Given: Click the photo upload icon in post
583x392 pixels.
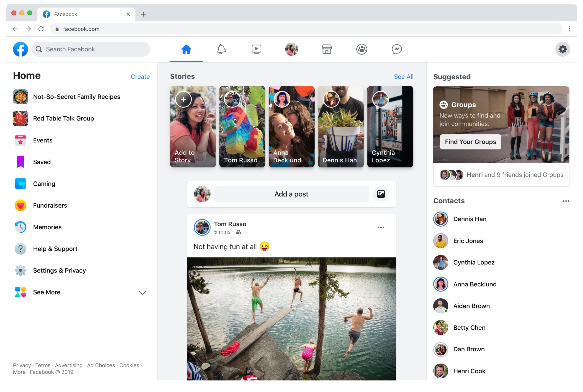Looking at the screenshot, I should tap(380, 194).
